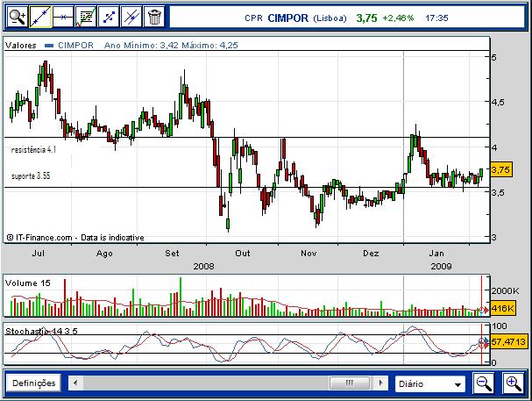Viewport: 532px width, 401px height.
Task: Select the dashed segment line tool
Action: click(x=109, y=17)
